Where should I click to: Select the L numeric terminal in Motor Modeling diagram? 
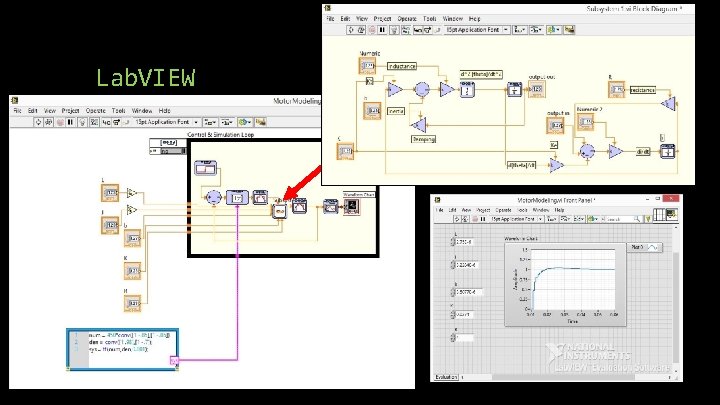click(x=110, y=193)
